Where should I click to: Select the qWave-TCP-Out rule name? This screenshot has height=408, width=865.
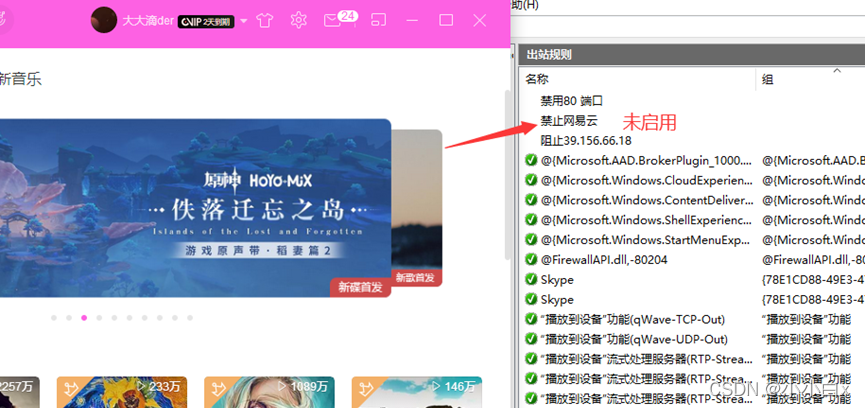(x=633, y=319)
